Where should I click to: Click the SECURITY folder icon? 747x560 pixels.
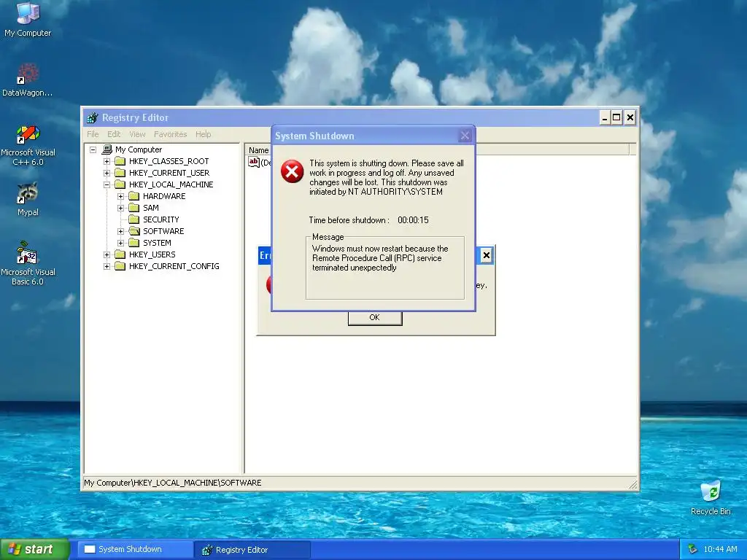(x=134, y=219)
